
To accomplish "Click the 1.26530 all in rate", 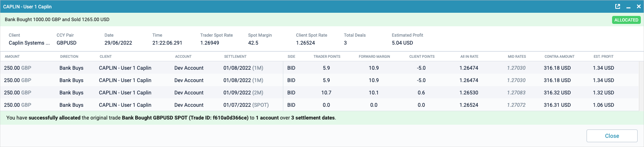I will (x=469, y=92).
